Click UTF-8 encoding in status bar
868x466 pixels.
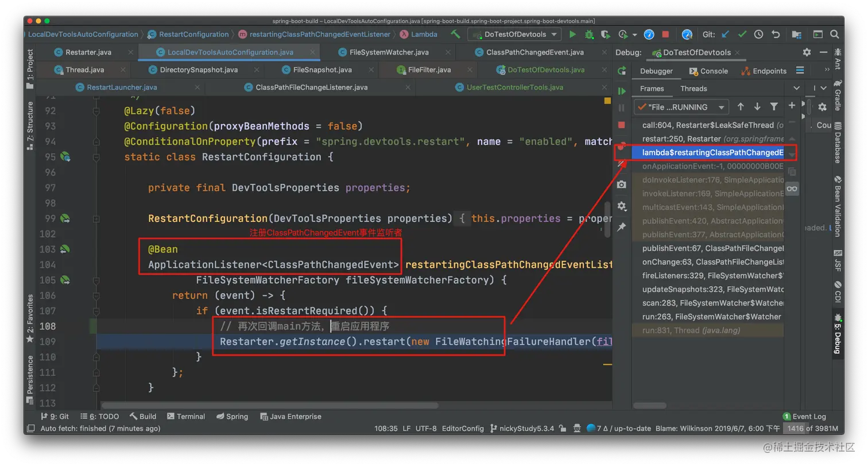pos(426,429)
